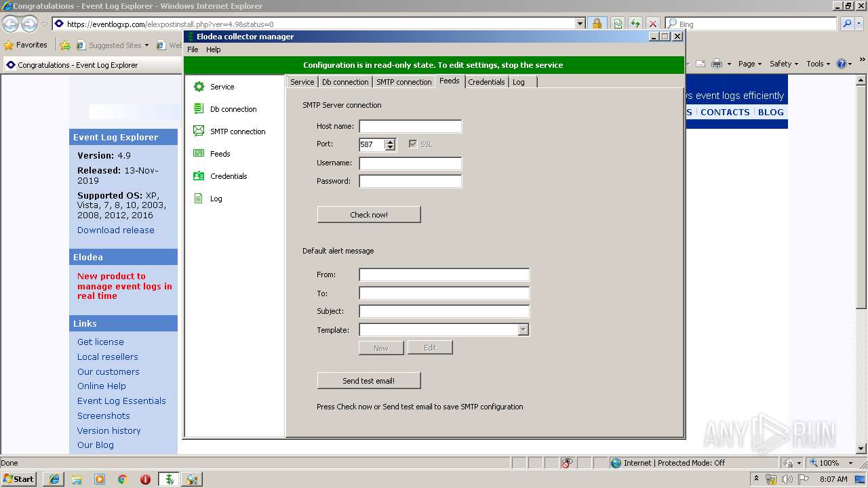Screen dimensions: 868x488
Task: Open the Template dropdown list
Action: tap(523, 330)
